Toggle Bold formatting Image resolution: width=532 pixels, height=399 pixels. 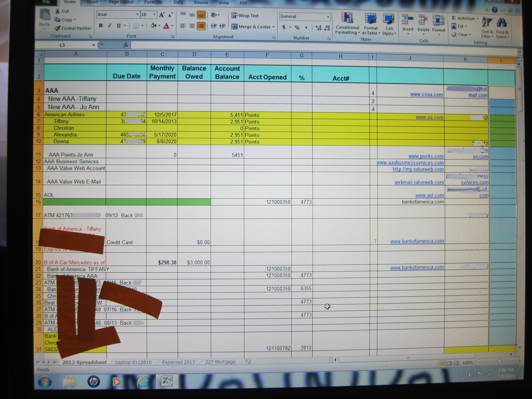pyautogui.click(x=101, y=26)
